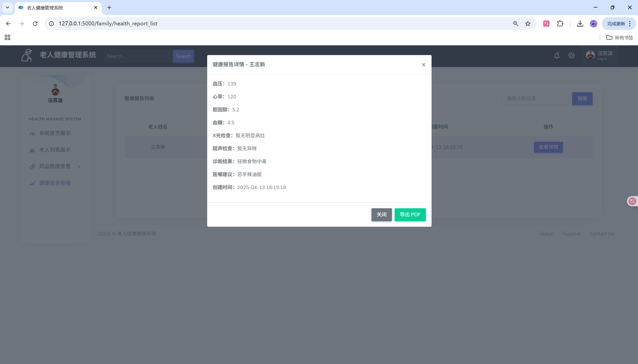The width and height of the screenshot is (638, 364).
Task: Click the bookmark star icon in address bar
Action: coord(528,23)
